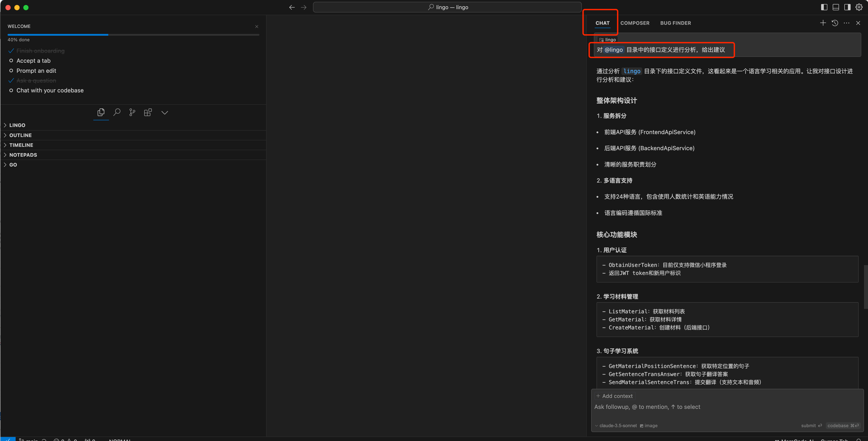This screenshot has width=868, height=441.
Task: Toggle the primary sidebar layout icon
Action: pos(824,7)
